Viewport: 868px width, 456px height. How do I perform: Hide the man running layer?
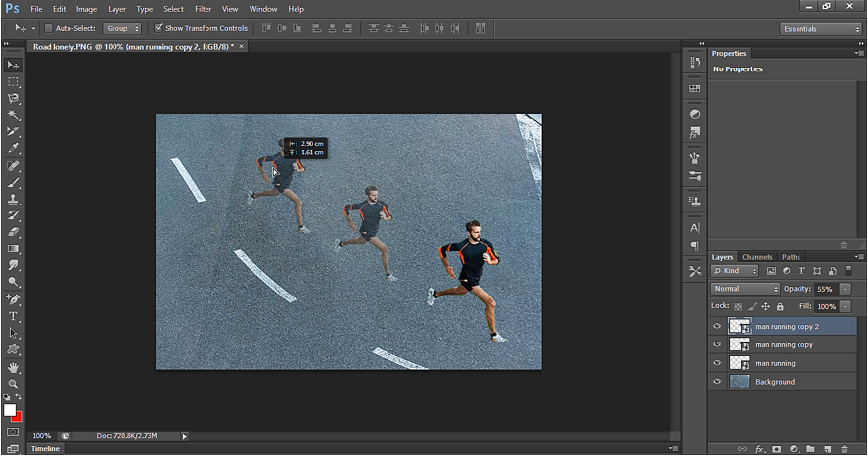pyautogui.click(x=717, y=362)
